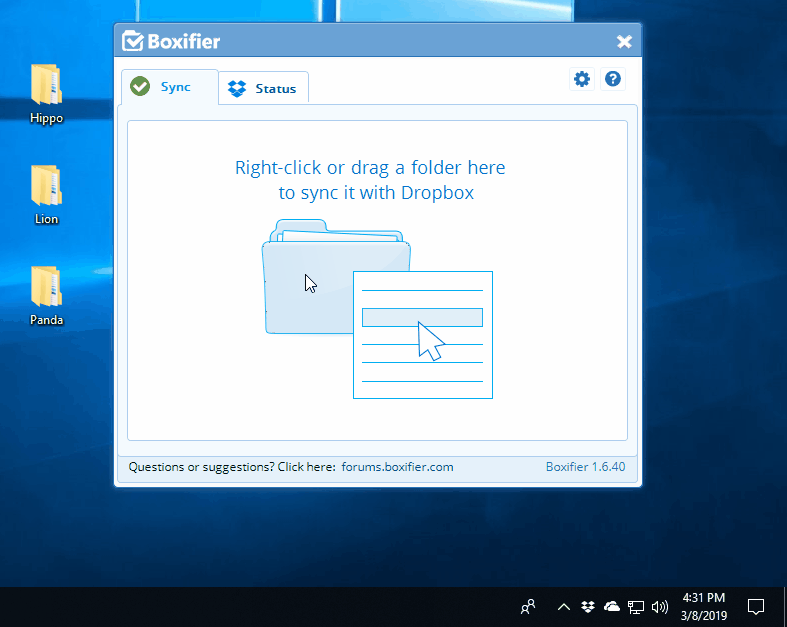Close the Boxifier window
The image size is (787, 627).
(624, 42)
